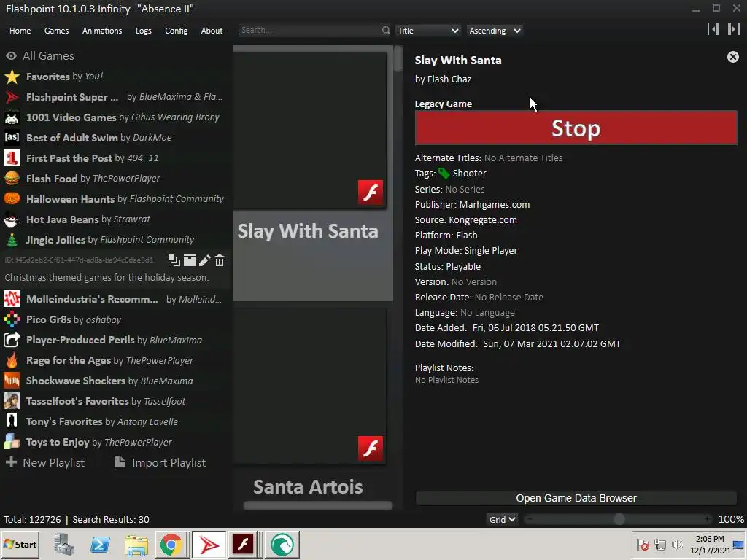The width and height of the screenshot is (747, 560).
Task: Duplicate the Jingle Jollies playlist
Action: 174,260
